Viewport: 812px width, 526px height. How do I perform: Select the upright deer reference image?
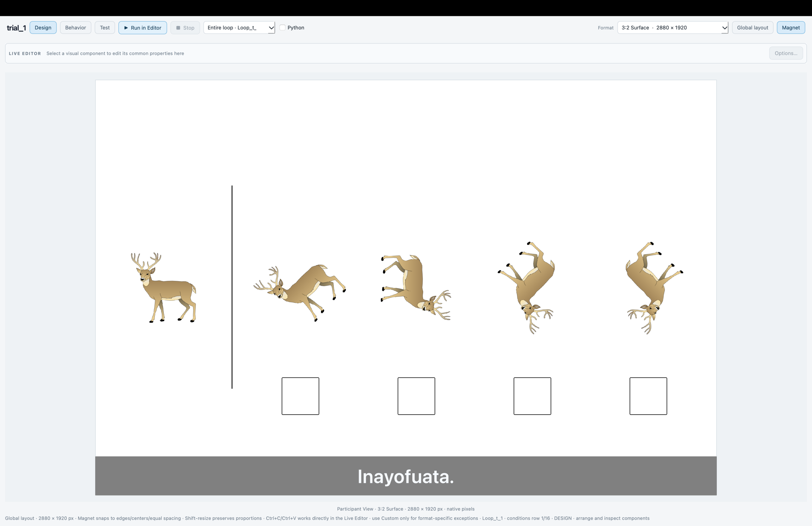point(163,288)
